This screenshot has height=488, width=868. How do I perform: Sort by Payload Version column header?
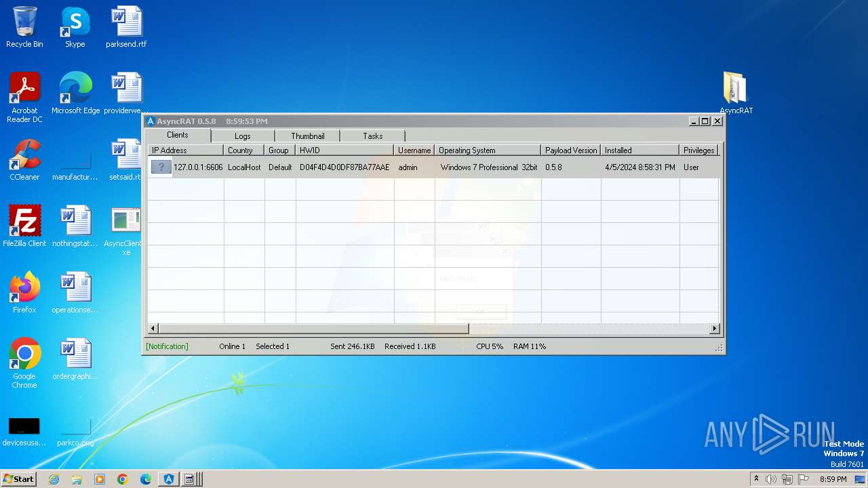click(x=571, y=150)
